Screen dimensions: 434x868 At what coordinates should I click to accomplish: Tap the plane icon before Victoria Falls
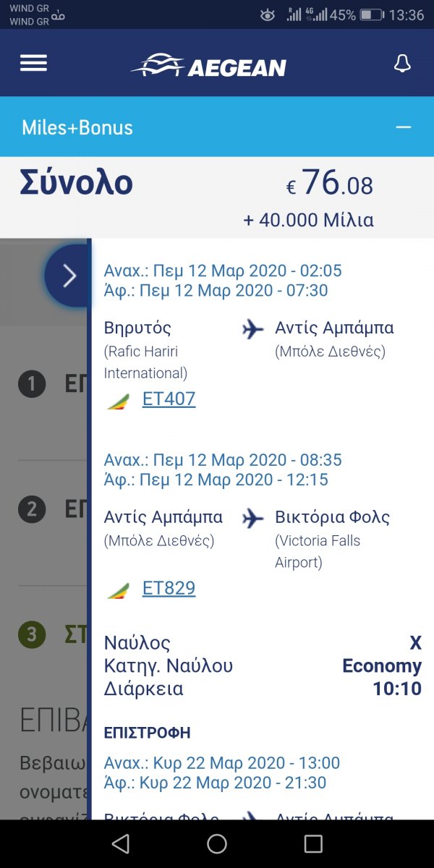coord(252,519)
